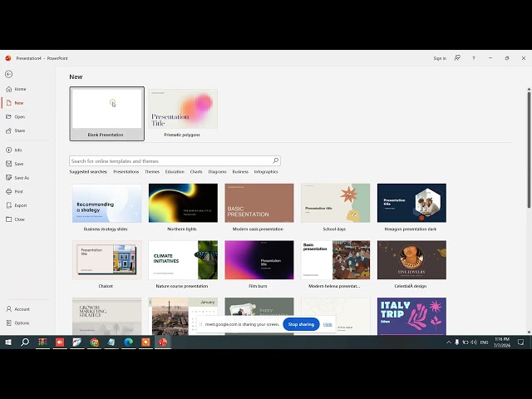Open Print in the sidebar
The height and width of the screenshot is (399, 532).
[15, 192]
